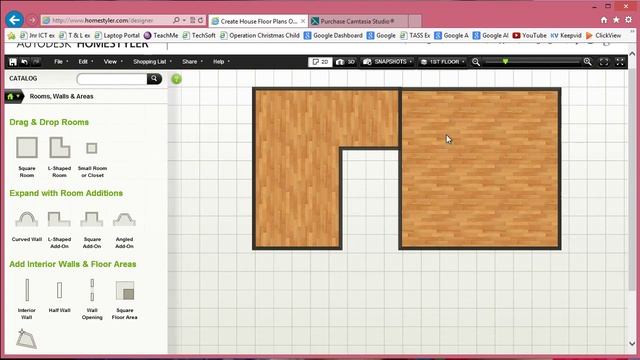
Task: Click the green help circle icon
Action: 176,79
